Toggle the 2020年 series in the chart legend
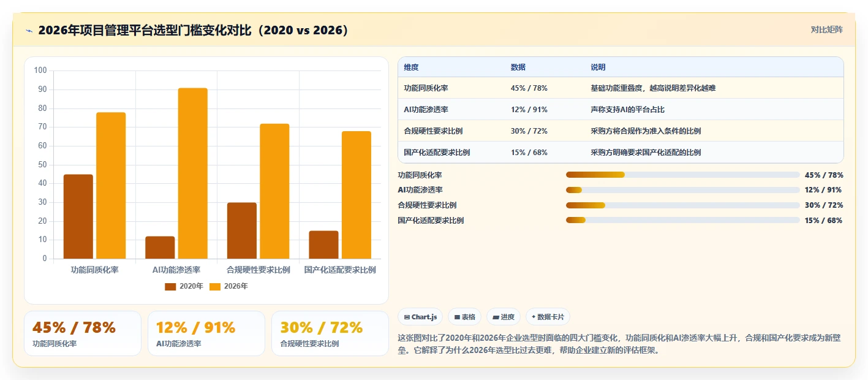This screenshot has height=380, width=868. 184,286
